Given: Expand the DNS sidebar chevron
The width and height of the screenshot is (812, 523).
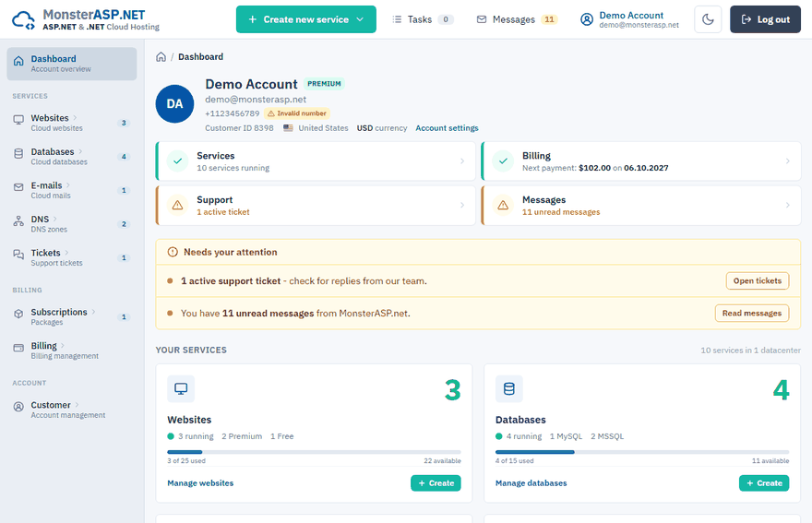Looking at the screenshot, I should coord(54,219).
